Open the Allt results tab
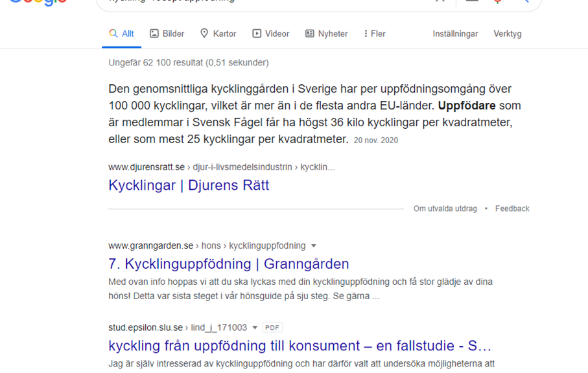588x373 pixels. [121, 34]
